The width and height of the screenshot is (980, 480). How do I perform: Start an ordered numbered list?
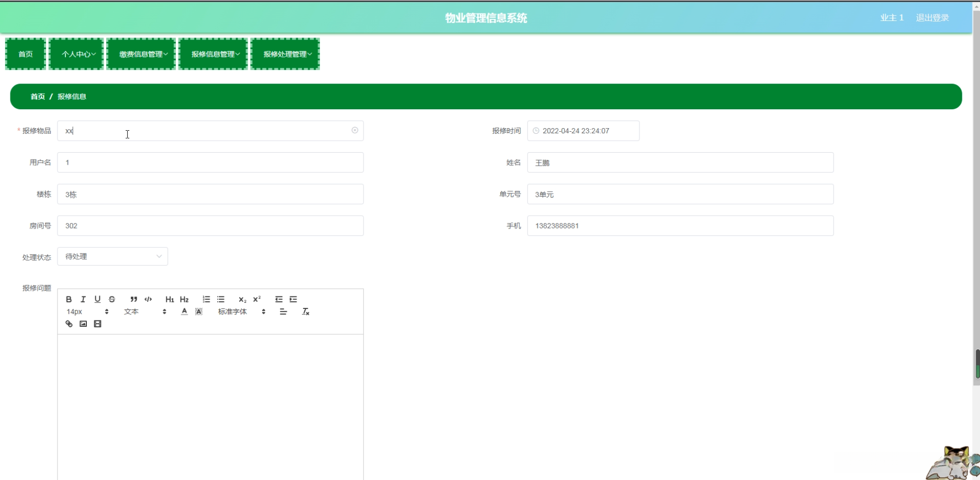206,299
